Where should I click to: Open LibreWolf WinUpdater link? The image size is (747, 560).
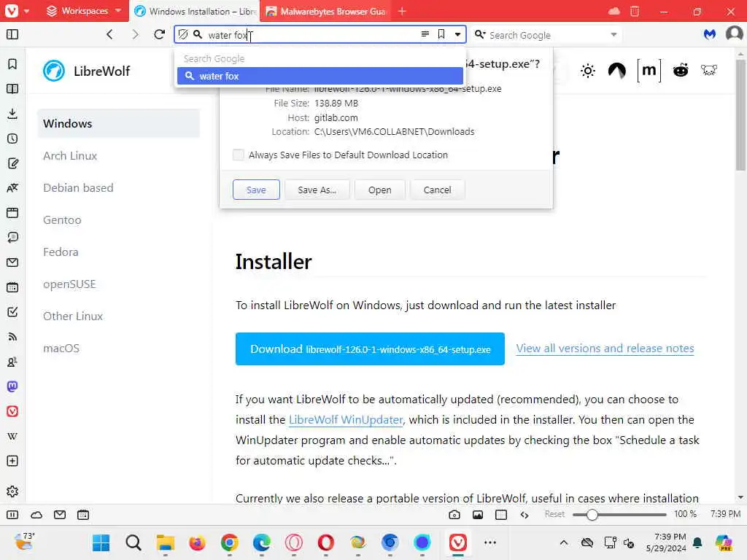click(x=346, y=419)
